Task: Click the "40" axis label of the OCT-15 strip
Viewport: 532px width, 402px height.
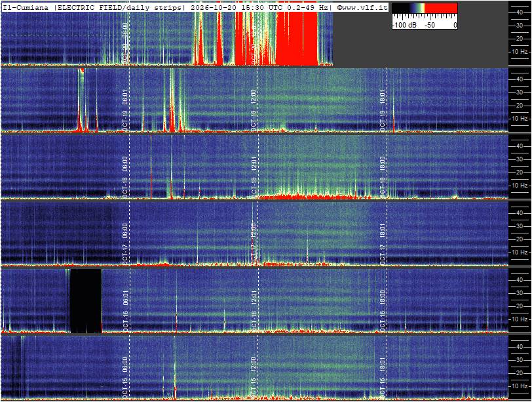Action: click(x=520, y=347)
